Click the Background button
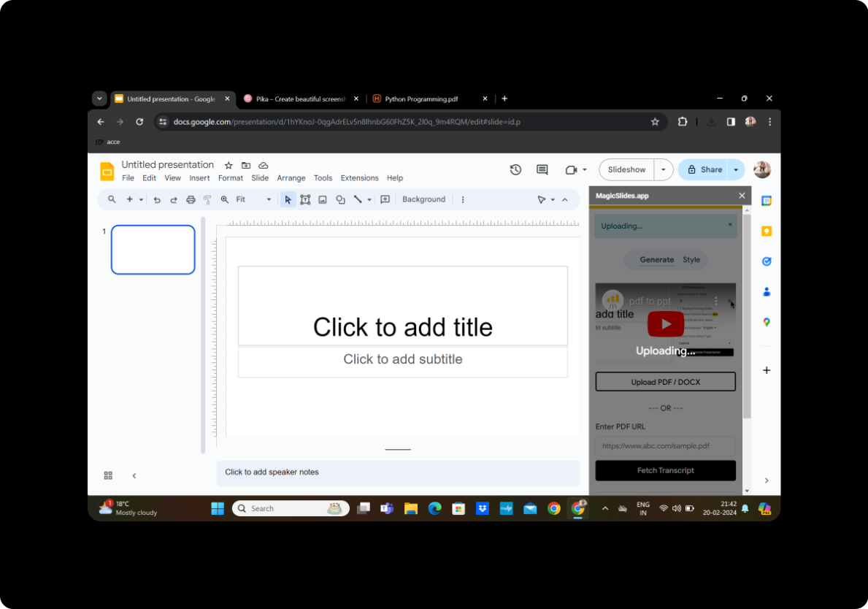The height and width of the screenshot is (609, 868). pyautogui.click(x=423, y=199)
